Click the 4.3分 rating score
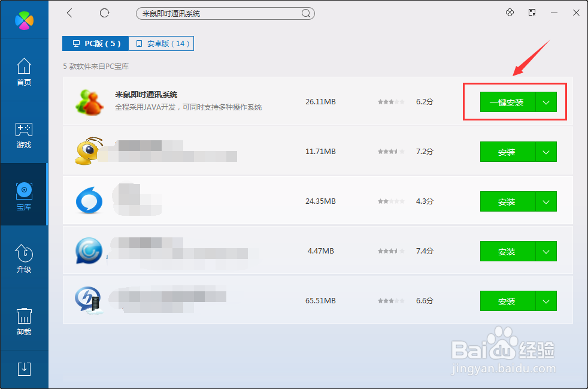The image size is (588, 389). 425,201
